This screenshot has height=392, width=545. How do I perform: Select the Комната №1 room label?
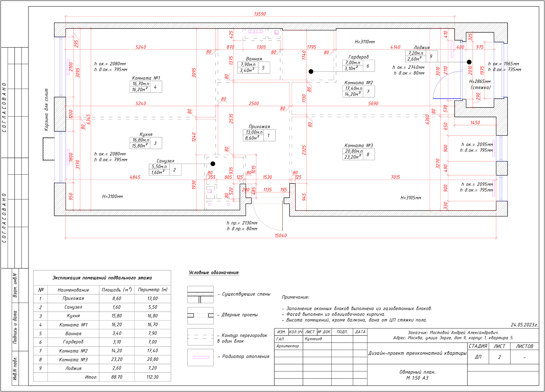click(146, 78)
